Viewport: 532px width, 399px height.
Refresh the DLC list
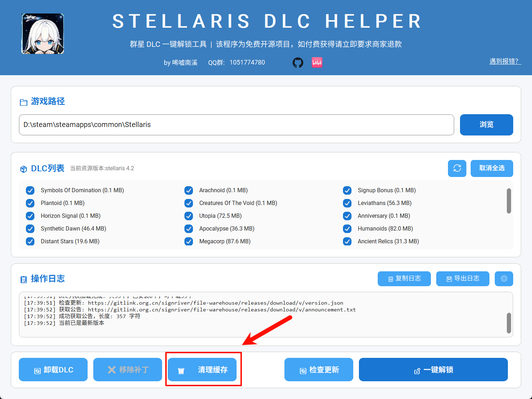[x=457, y=168]
